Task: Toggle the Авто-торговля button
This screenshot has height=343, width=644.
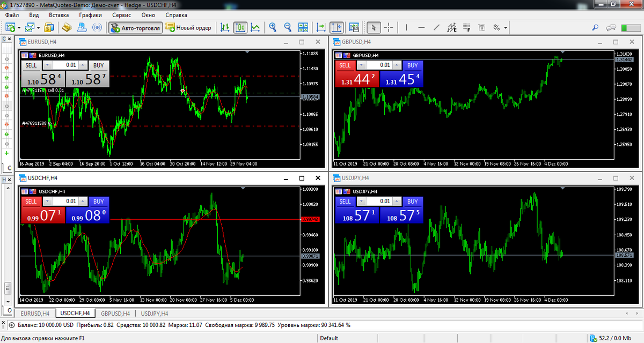Action: click(x=135, y=27)
